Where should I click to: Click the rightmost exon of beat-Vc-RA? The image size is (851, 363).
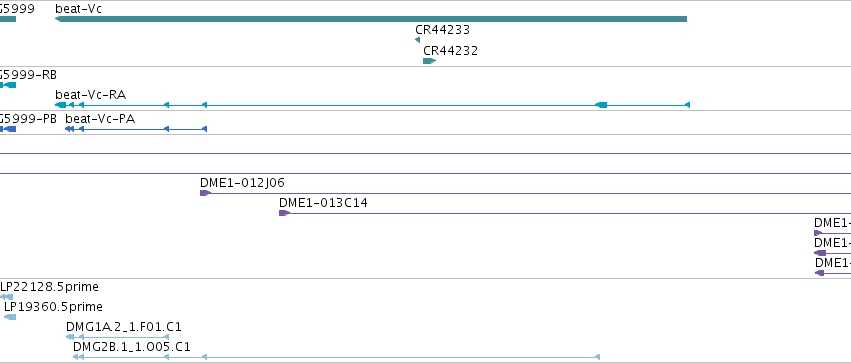(x=687, y=105)
